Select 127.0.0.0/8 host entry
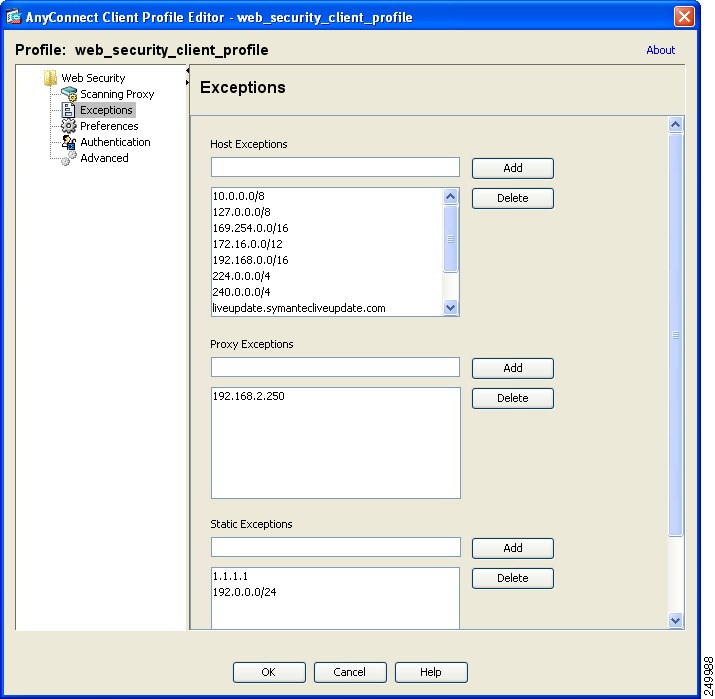Viewport: 715px width, 699px height. 327,212
